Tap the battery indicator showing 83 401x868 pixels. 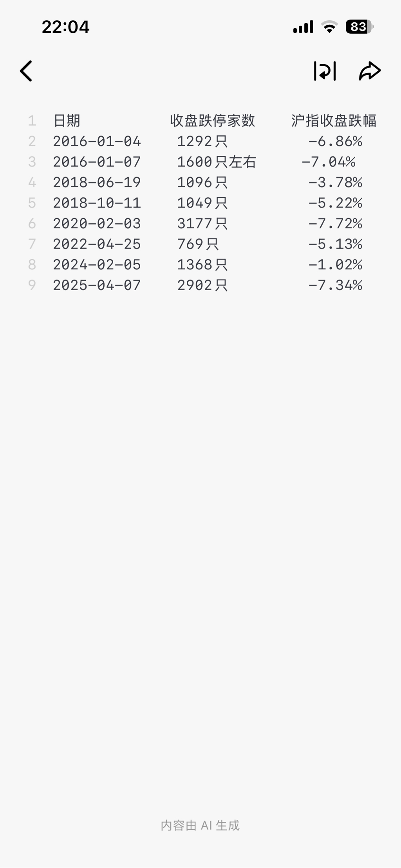(359, 27)
